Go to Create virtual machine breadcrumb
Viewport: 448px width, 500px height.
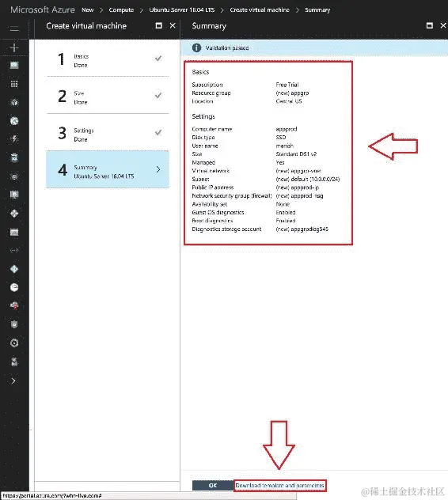pyautogui.click(x=260, y=9)
